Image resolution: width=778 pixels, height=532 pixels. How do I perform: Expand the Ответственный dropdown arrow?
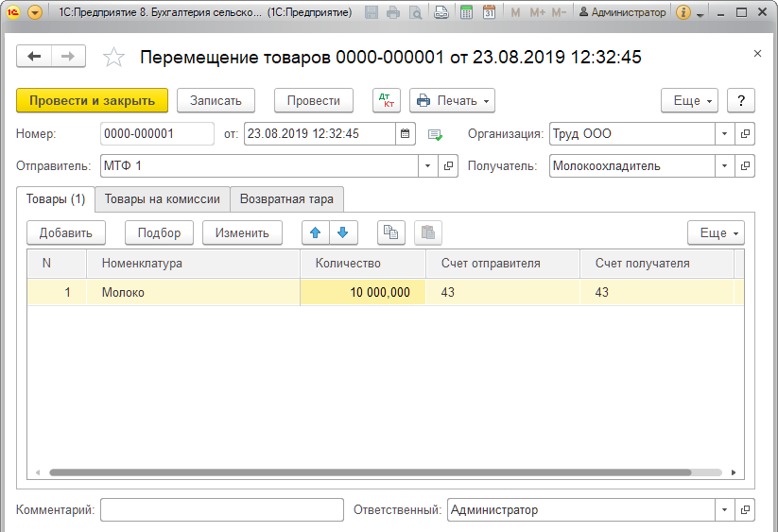(724, 510)
